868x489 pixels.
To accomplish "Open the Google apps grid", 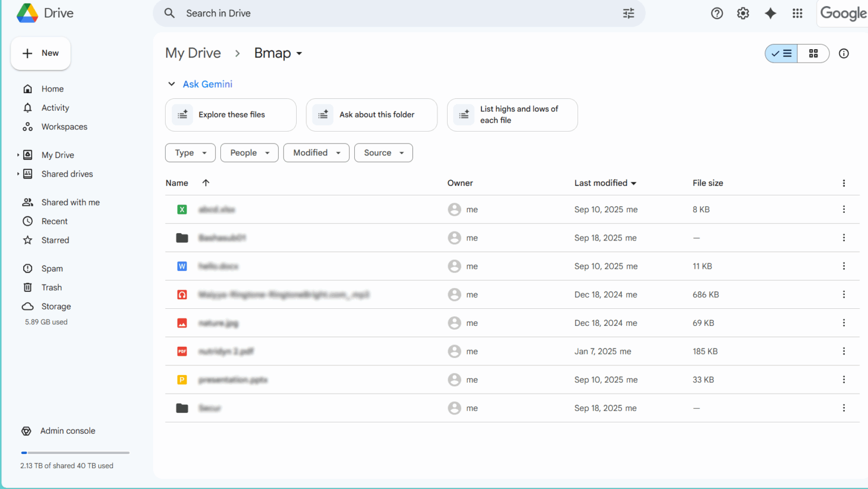I will point(797,13).
